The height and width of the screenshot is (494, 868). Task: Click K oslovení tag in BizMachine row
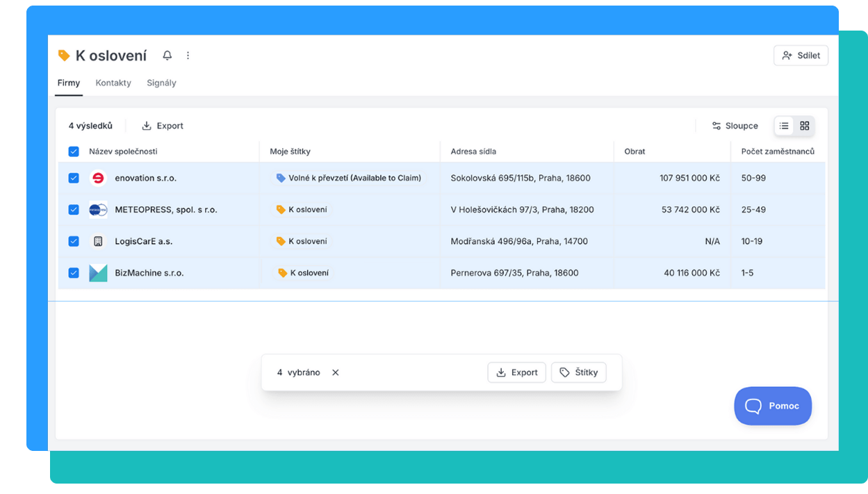[303, 273]
